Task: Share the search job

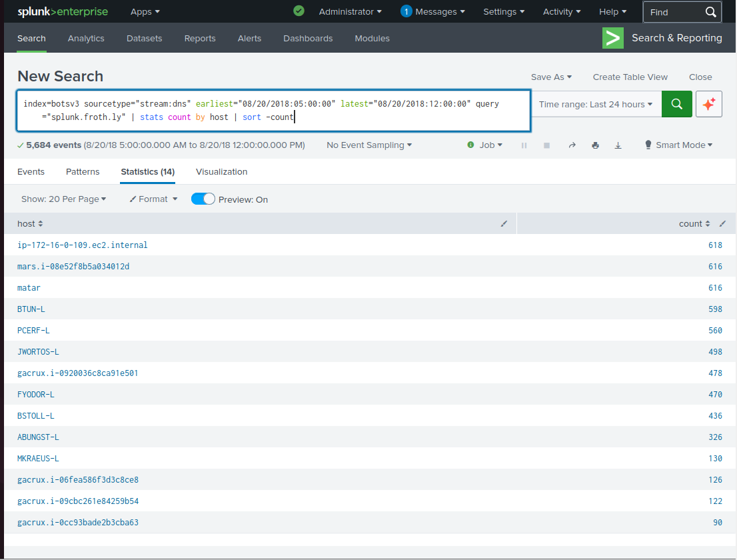Action: tap(572, 145)
